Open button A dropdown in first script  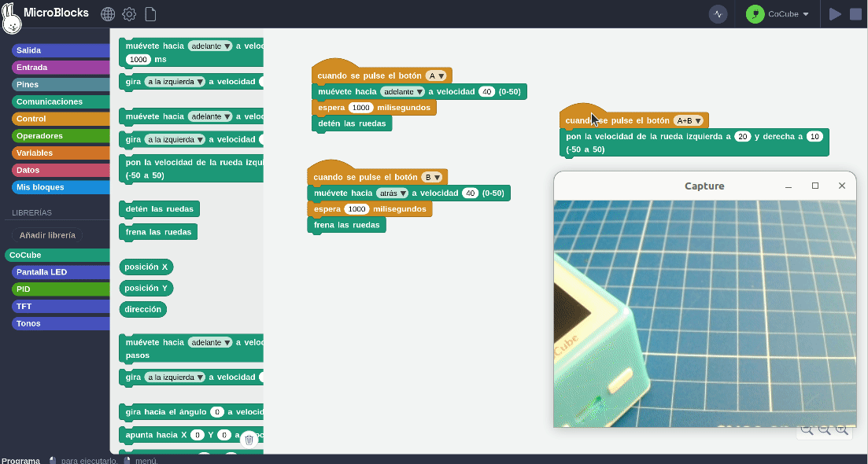(436, 75)
